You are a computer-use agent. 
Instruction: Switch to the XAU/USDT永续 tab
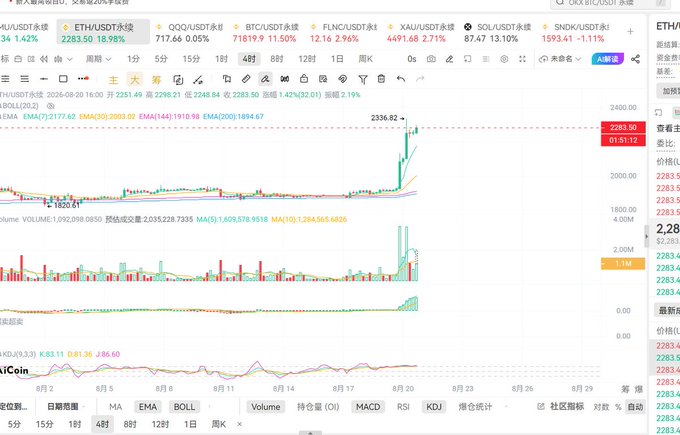point(421,33)
